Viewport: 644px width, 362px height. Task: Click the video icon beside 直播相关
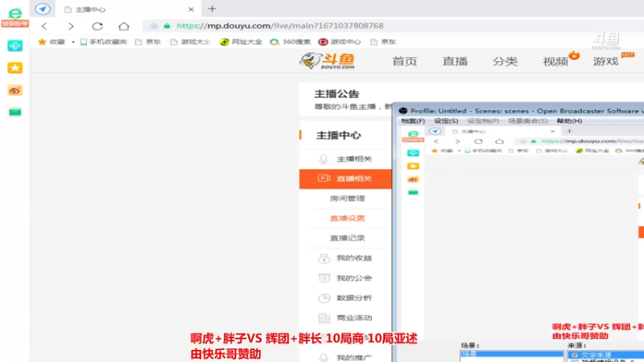click(x=324, y=178)
